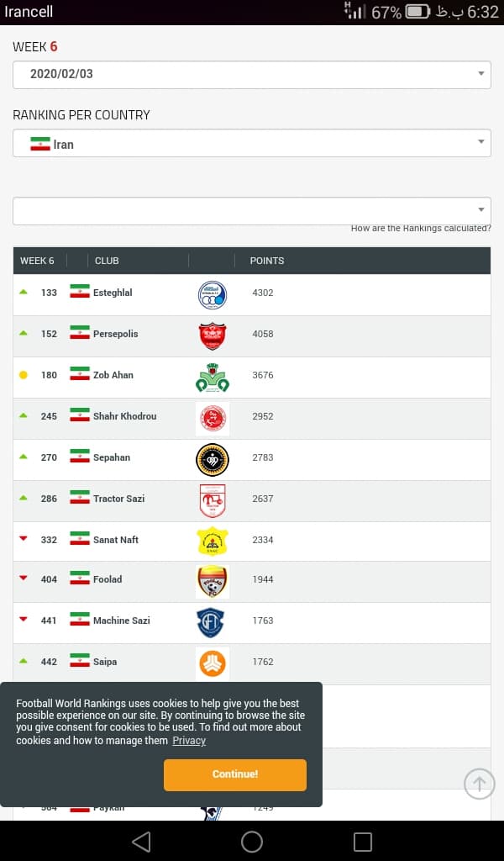Expand the empty dropdown below country selector
Screen dimensions: 504x861
tap(252, 211)
